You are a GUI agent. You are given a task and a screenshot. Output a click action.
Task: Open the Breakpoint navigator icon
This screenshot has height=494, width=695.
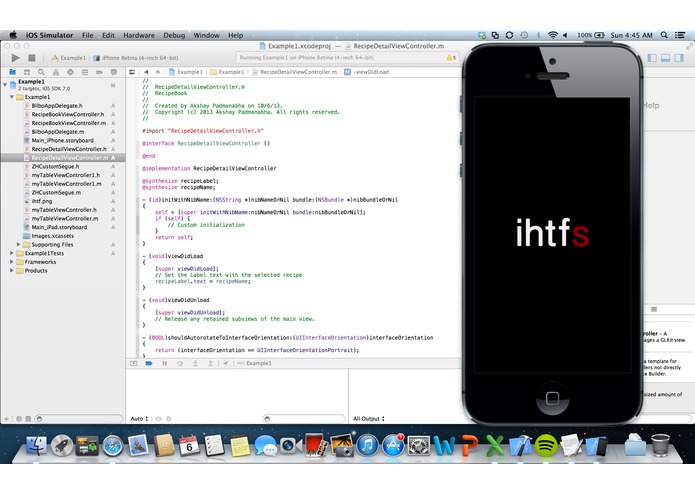pyautogui.click(x=99, y=72)
